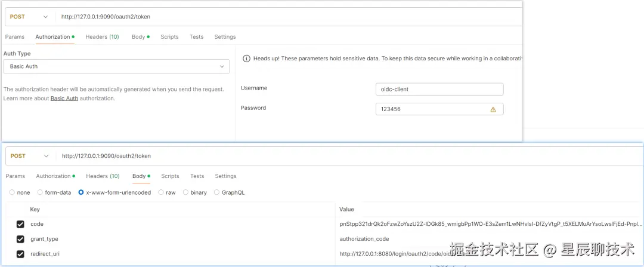Uncheck the redirect_uri parameter checkbox
The image size is (644, 267).
20,254
